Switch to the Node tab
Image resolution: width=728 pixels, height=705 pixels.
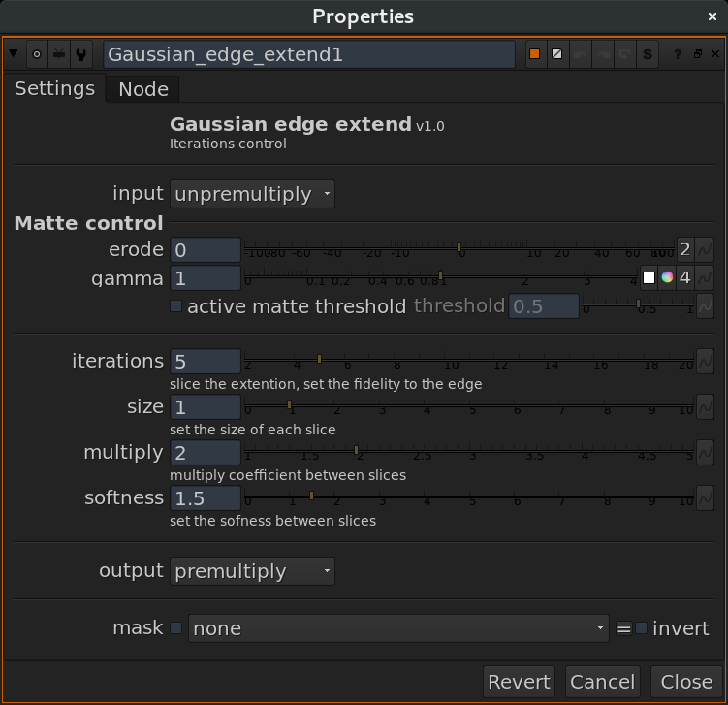pyautogui.click(x=143, y=89)
